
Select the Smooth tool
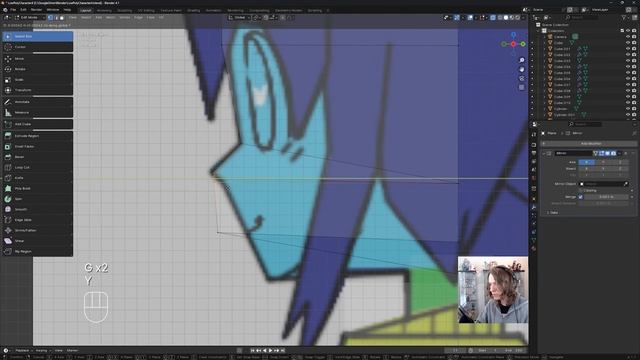tap(38, 209)
